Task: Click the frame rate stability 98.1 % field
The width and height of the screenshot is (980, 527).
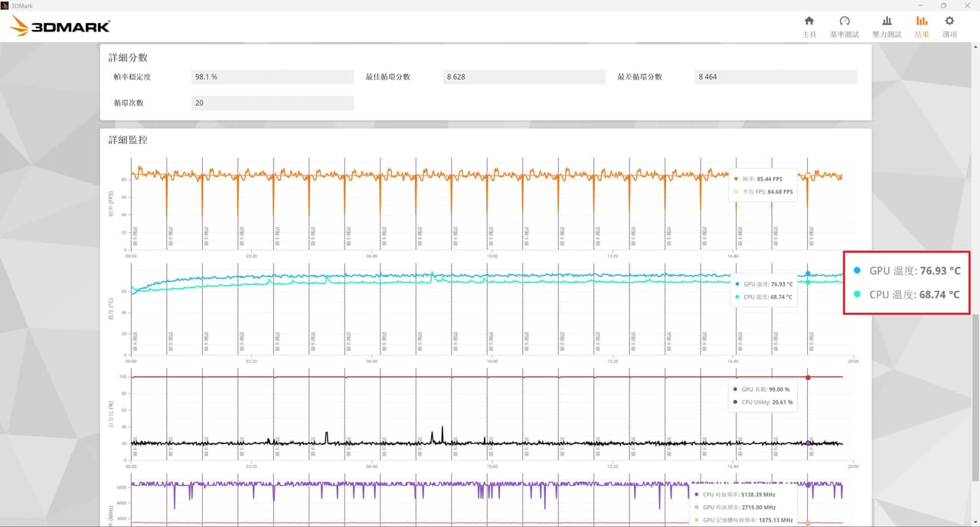Action: [273, 77]
